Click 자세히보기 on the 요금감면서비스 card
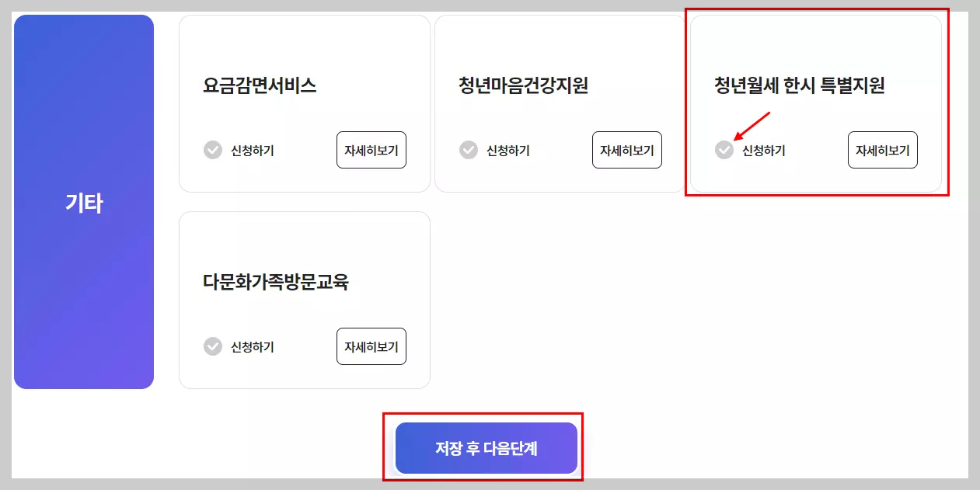980x490 pixels. click(x=371, y=150)
